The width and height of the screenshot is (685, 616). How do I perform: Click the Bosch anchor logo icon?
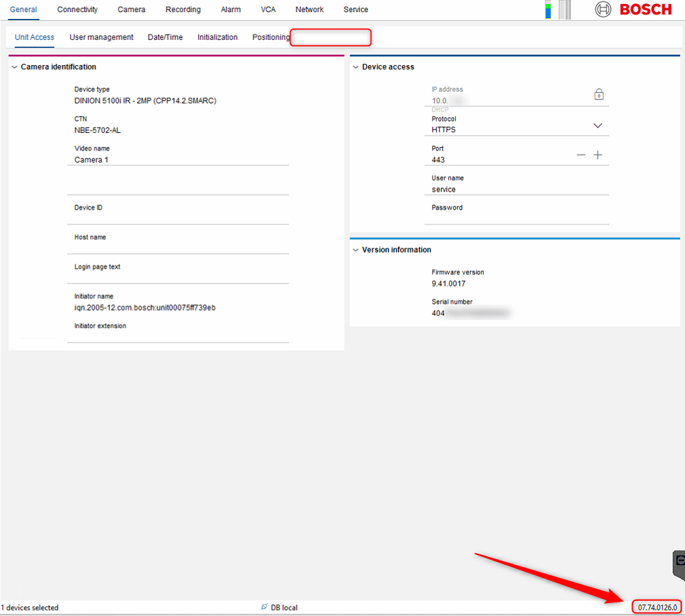pos(603,9)
